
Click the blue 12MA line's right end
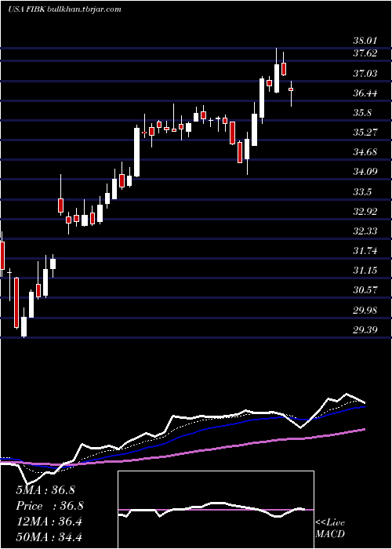(364, 407)
